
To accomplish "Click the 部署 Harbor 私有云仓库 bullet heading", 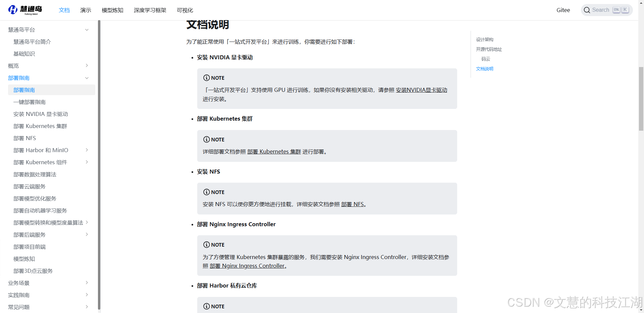I will [227, 286].
